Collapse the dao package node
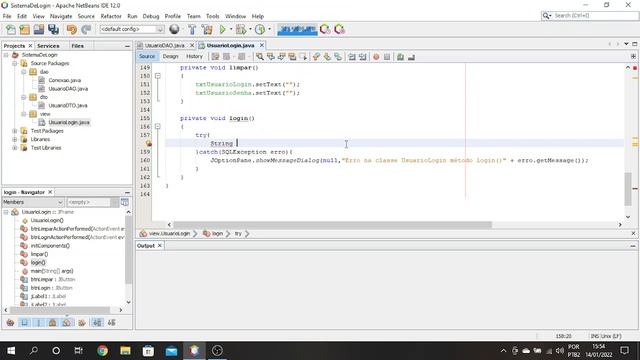 click(x=24, y=72)
